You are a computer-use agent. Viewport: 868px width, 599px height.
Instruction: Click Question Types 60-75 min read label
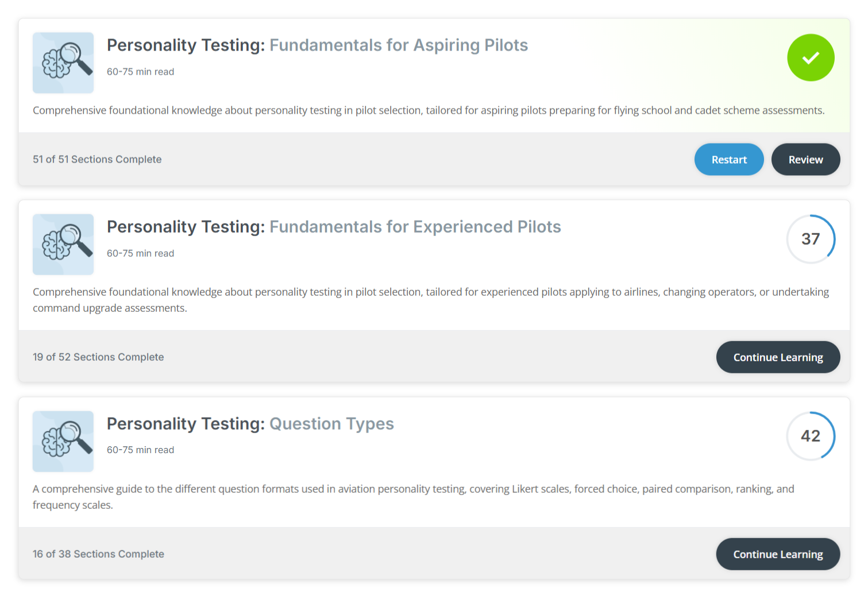[x=140, y=450]
